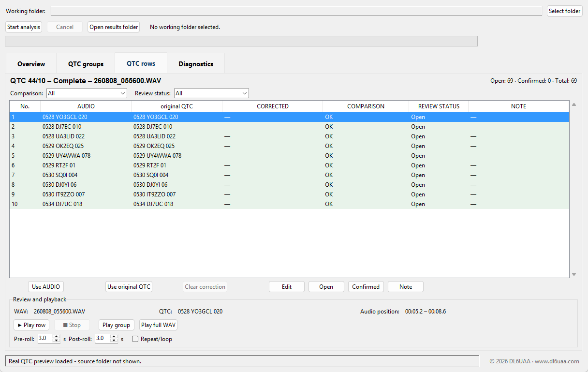
Task: Select row with audio 0530 DJ0YI 06
Action: tap(289, 185)
